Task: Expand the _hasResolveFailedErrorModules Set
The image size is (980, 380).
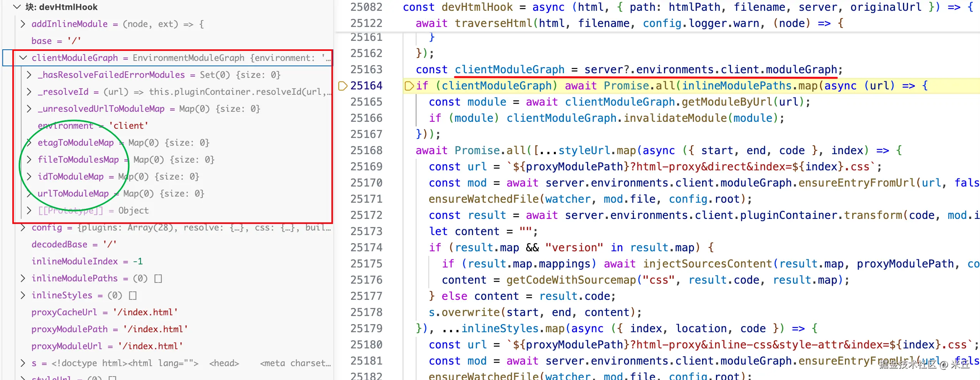Action: point(29,75)
